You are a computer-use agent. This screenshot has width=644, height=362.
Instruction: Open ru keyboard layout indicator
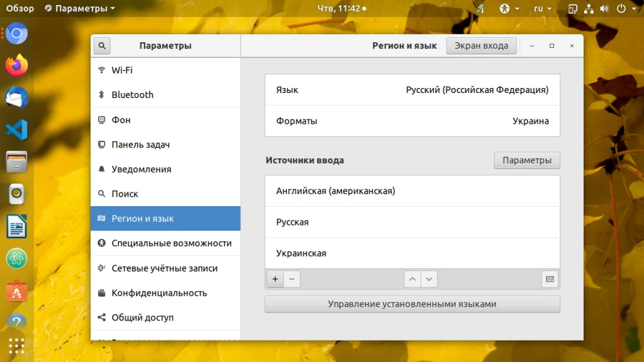pos(543,8)
